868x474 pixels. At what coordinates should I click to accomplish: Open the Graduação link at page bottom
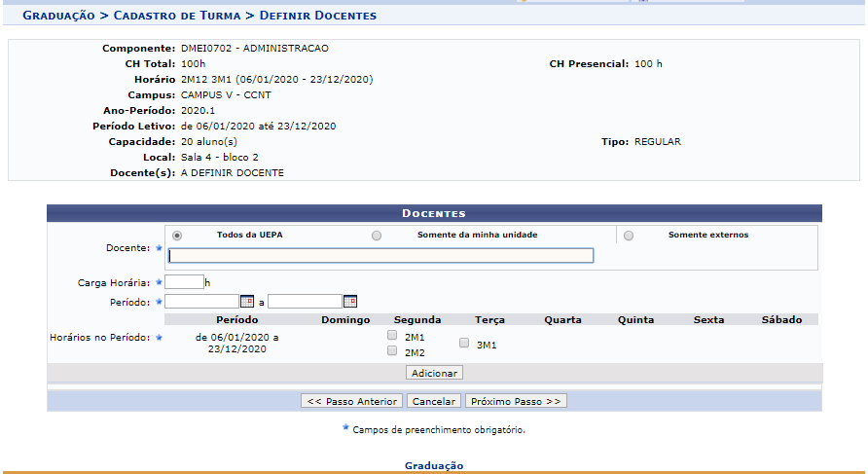pos(434,466)
